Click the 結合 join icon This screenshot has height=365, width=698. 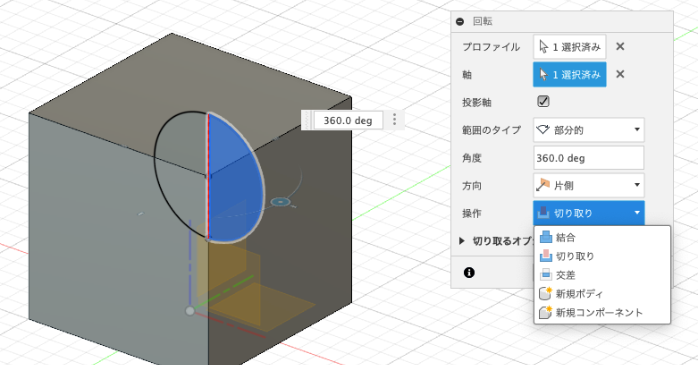pyautogui.click(x=546, y=237)
